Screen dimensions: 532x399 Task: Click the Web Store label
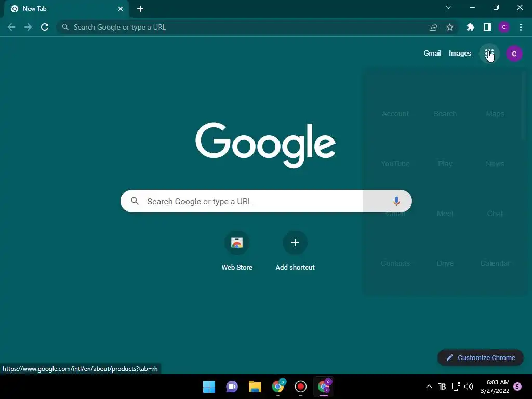pos(237,268)
